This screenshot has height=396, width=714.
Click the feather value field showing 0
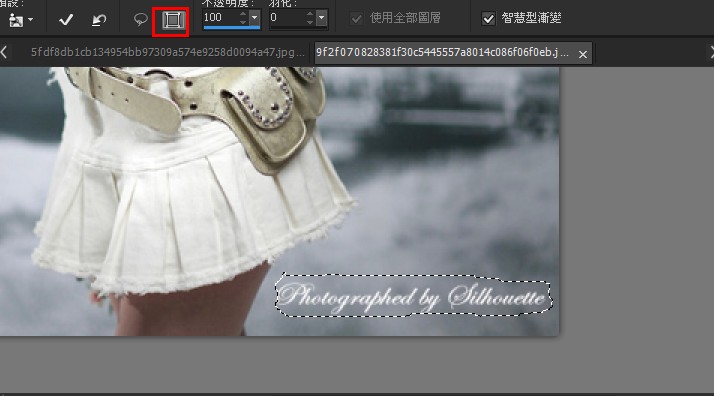tap(287, 18)
